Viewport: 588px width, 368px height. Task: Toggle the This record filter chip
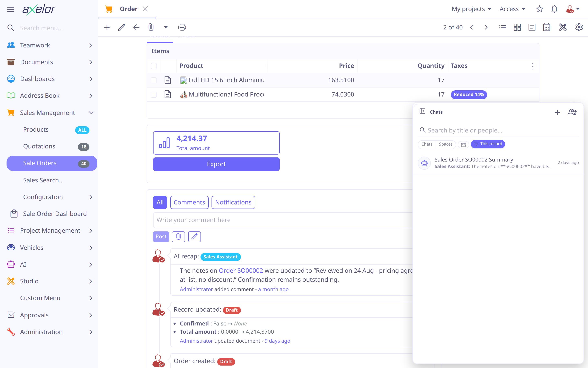point(488,144)
